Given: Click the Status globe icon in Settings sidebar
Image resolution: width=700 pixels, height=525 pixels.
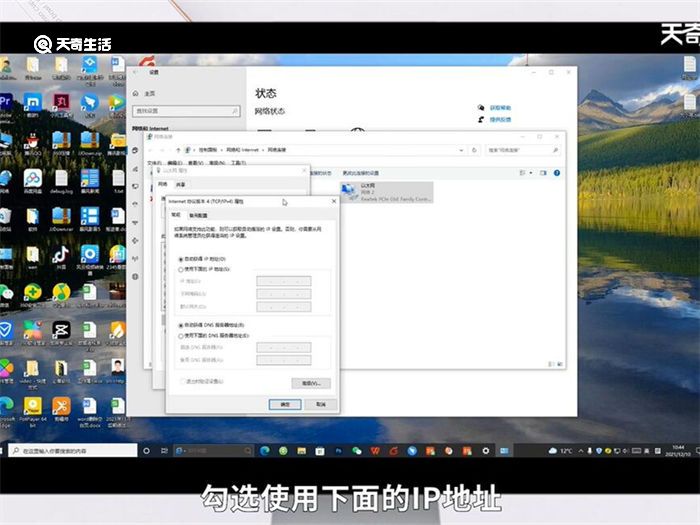Looking at the screenshot, I should (x=135, y=150).
